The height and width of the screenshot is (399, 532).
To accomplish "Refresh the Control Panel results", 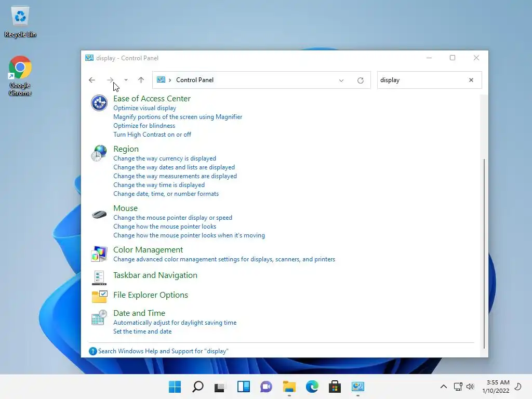I will click(361, 81).
